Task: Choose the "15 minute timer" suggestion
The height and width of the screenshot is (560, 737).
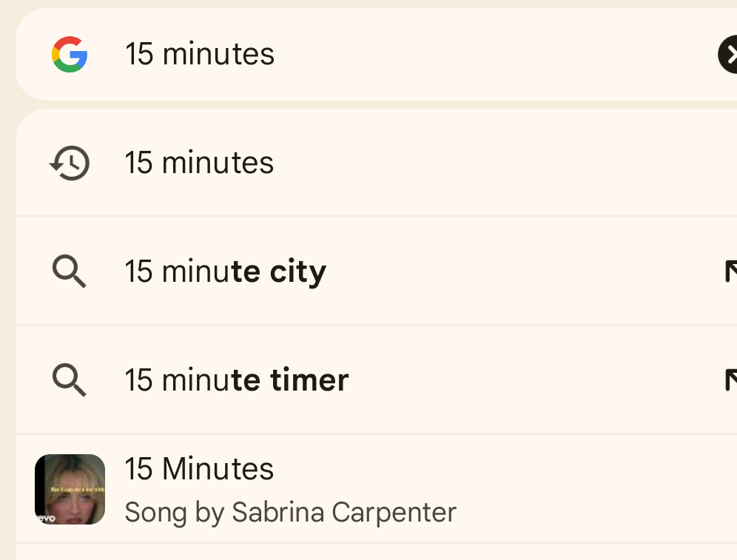Action: (x=376, y=379)
